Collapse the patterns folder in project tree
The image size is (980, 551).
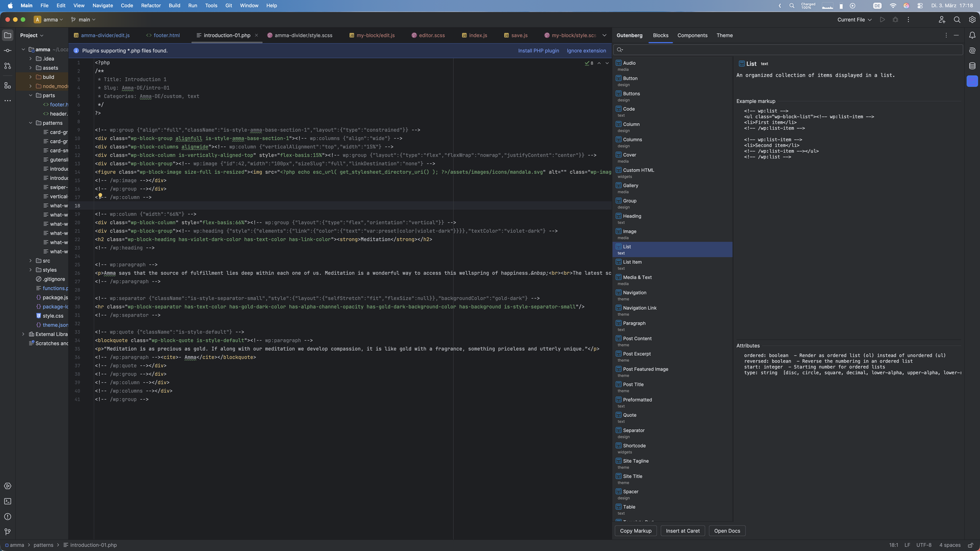[x=31, y=123]
